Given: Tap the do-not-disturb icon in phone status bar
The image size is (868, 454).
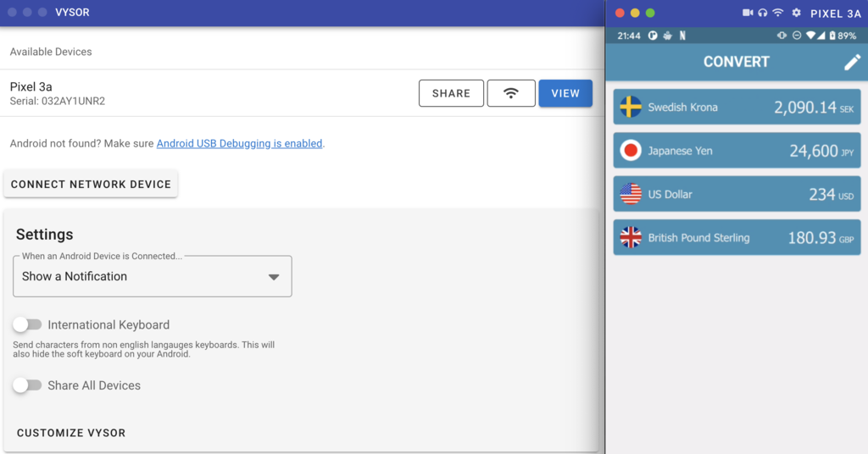Looking at the screenshot, I should pyautogui.click(x=797, y=36).
